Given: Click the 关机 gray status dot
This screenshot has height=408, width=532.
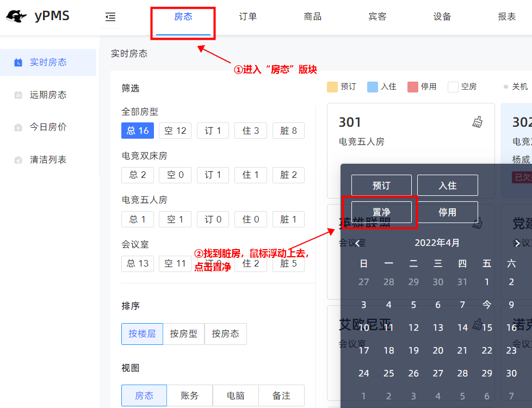Looking at the screenshot, I should [x=505, y=87].
